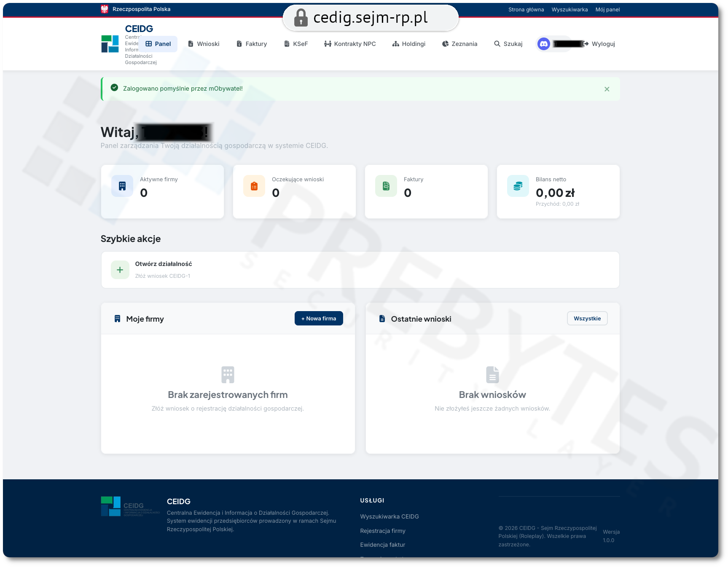
Task: Click the Aktywne firmy building icon
Action: (x=122, y=186)
